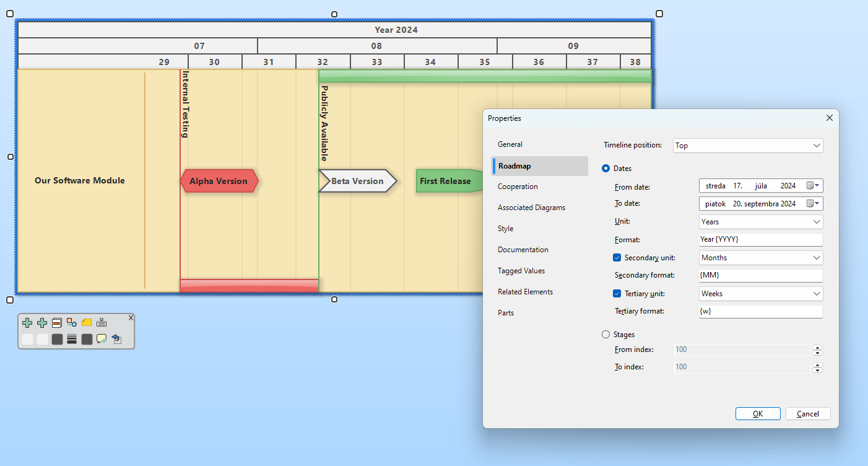This screenshot has width=868, height=466.
Task: Open the Secondary unit dropdown showing Months
Action: coord(761,258)
